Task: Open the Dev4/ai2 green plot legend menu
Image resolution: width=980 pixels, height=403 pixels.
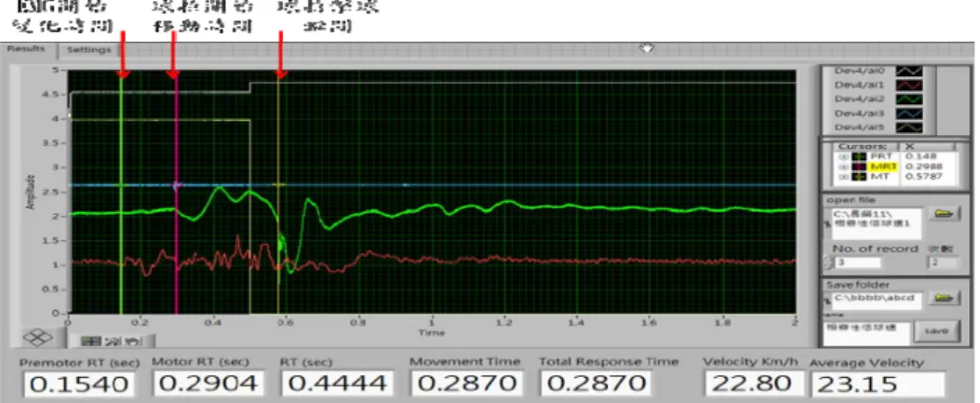Action: point(908,99)
